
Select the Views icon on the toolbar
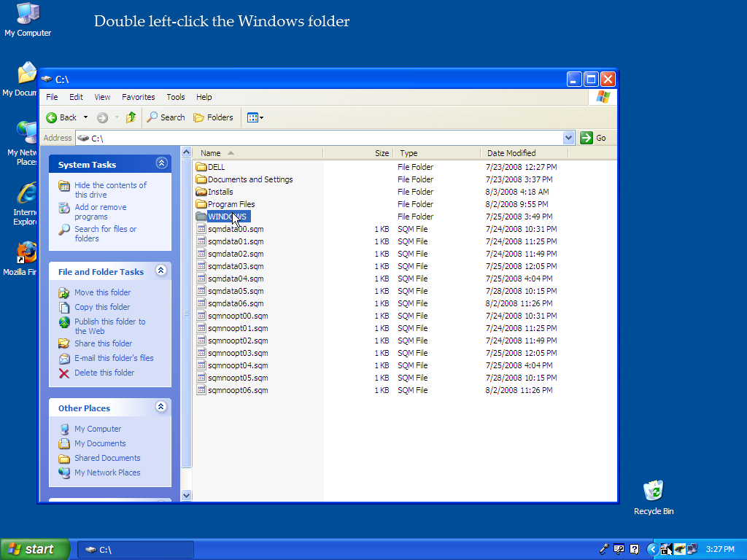point(253,117)
